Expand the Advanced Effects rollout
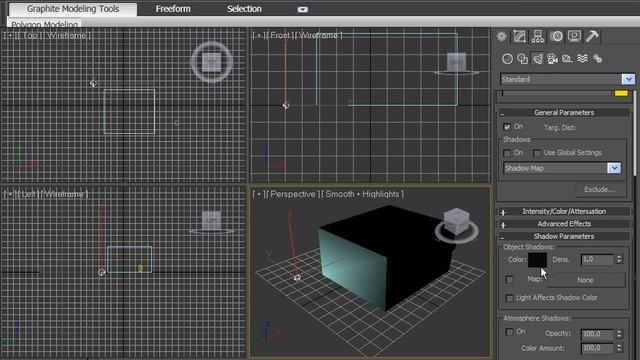The width and height of the screenshot is (640, 360). point(564,224)
